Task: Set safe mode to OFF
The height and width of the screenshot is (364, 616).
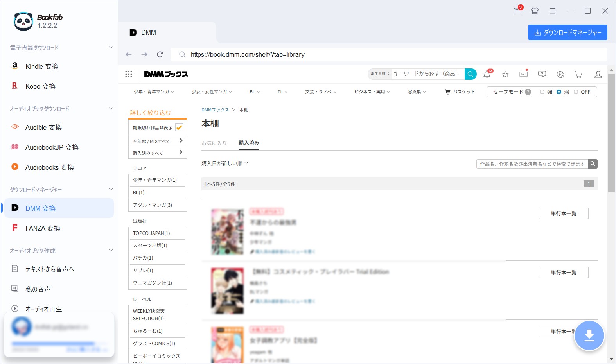Action: click(576, 92)
